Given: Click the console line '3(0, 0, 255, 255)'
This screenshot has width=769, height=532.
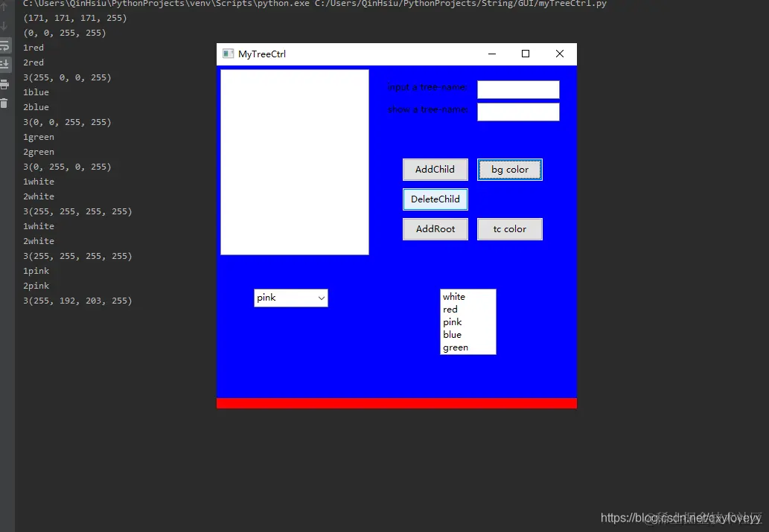Looking at the screenshot, I should 67,122.
